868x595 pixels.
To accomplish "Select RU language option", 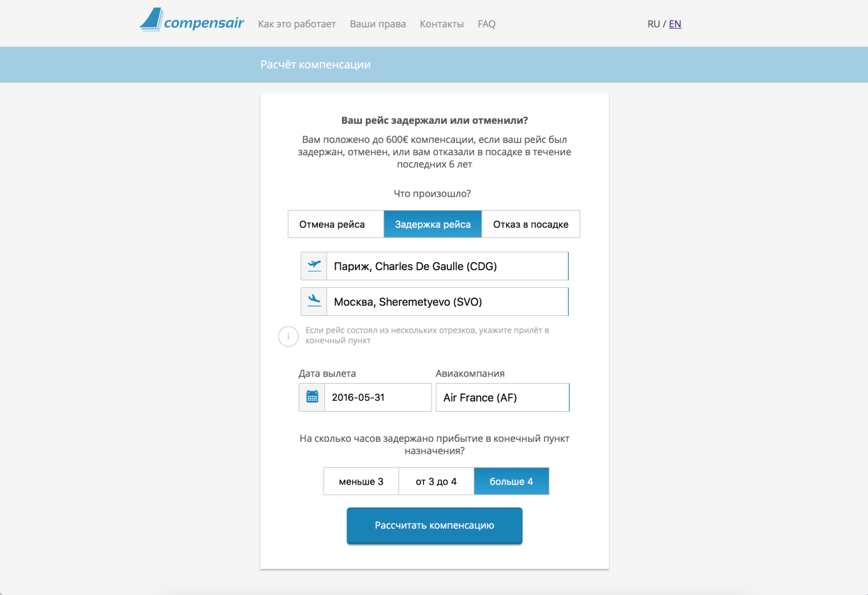I will tap(654, 24).
